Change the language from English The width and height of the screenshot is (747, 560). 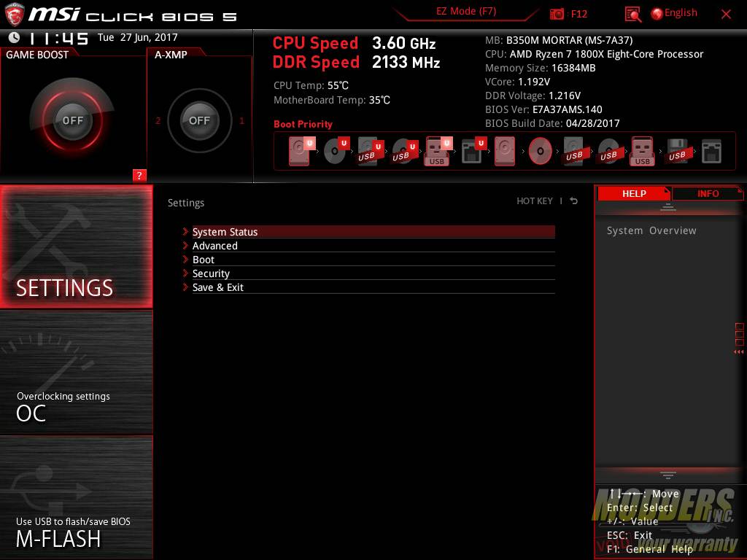point(674,13)
